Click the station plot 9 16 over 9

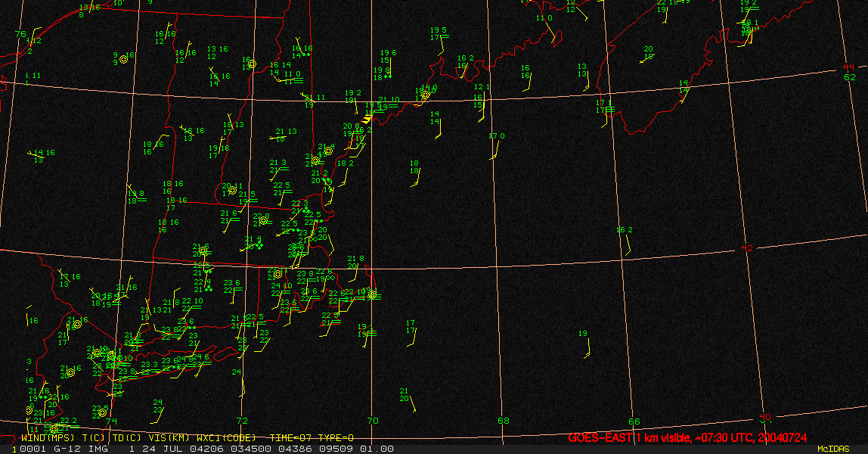coord(123,59)
